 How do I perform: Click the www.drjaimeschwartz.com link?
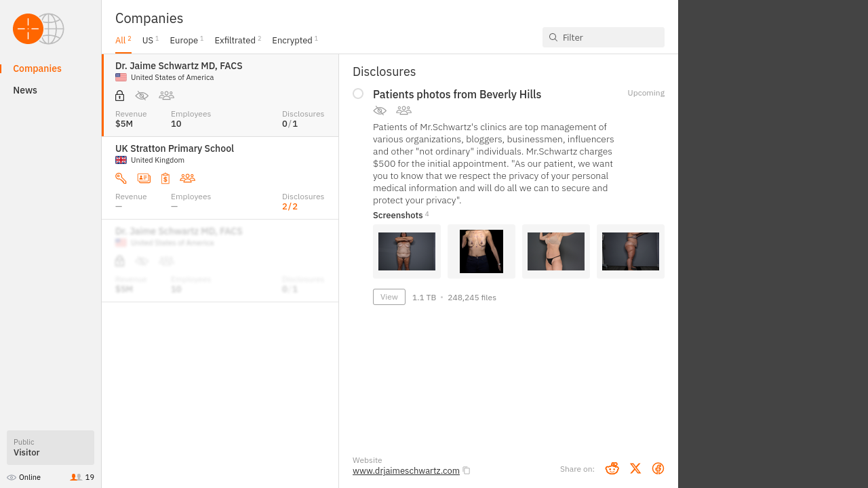[406, 471]
